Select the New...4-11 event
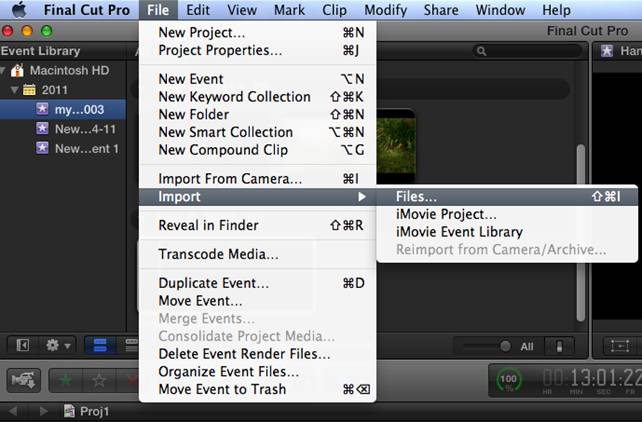642x422 pixels. (63, 129)
